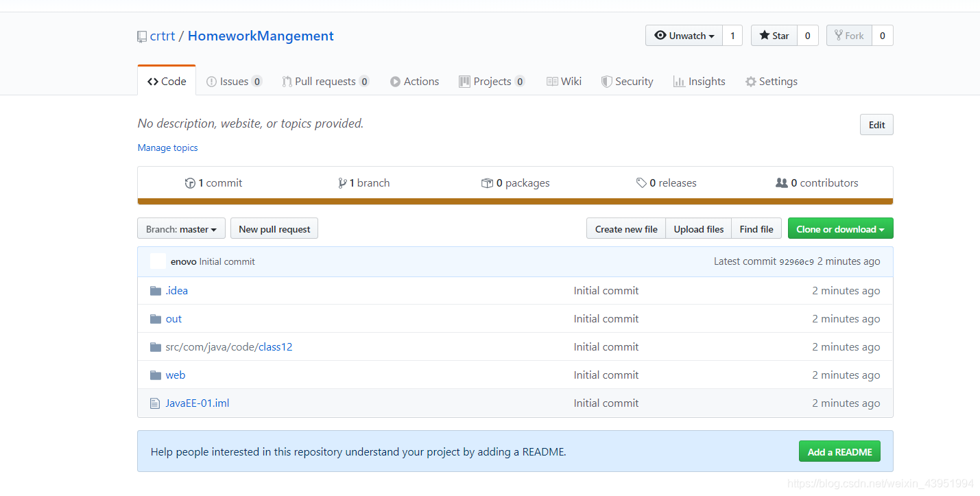The height and width of the screenshot is (496, 980).
Task: View the Insights tab
Action: (699, 81)
